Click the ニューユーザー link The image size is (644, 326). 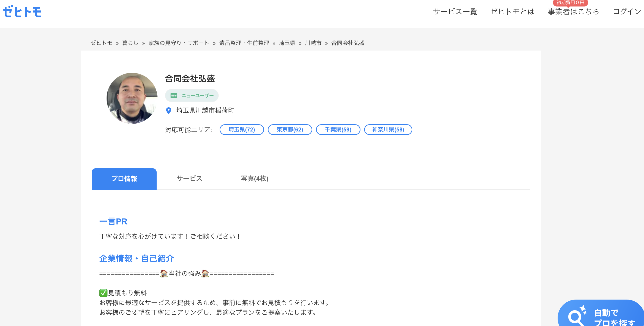click(x=198, y=96)
